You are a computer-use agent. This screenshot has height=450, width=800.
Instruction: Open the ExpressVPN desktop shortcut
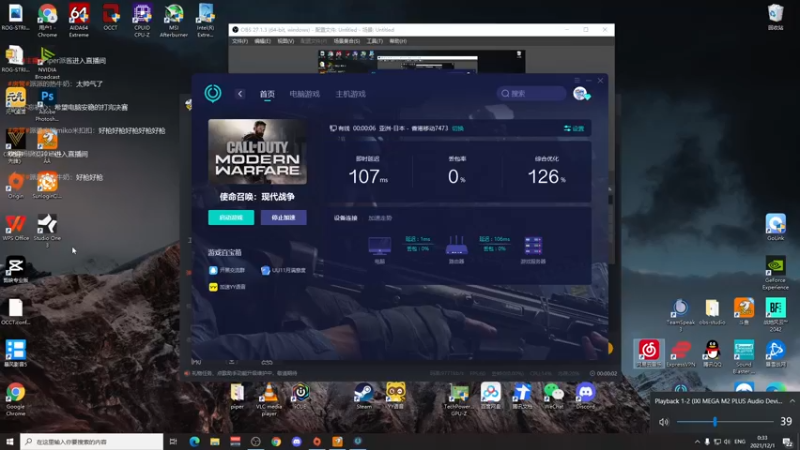pos(681,354)
